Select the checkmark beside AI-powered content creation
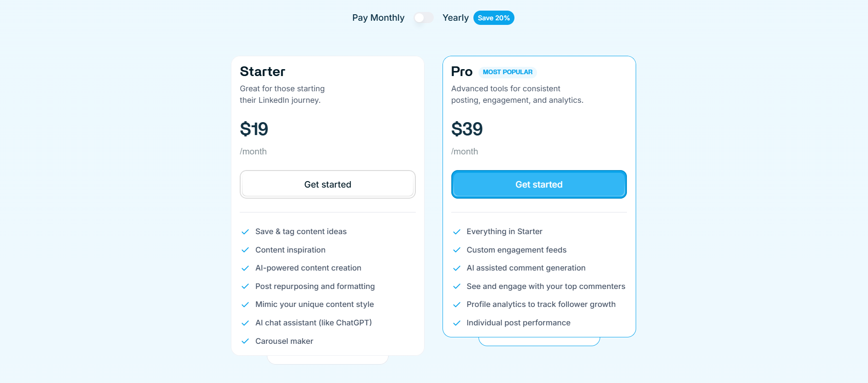The height and width of the screenshot is (383, 868). (x=245, y=268)
